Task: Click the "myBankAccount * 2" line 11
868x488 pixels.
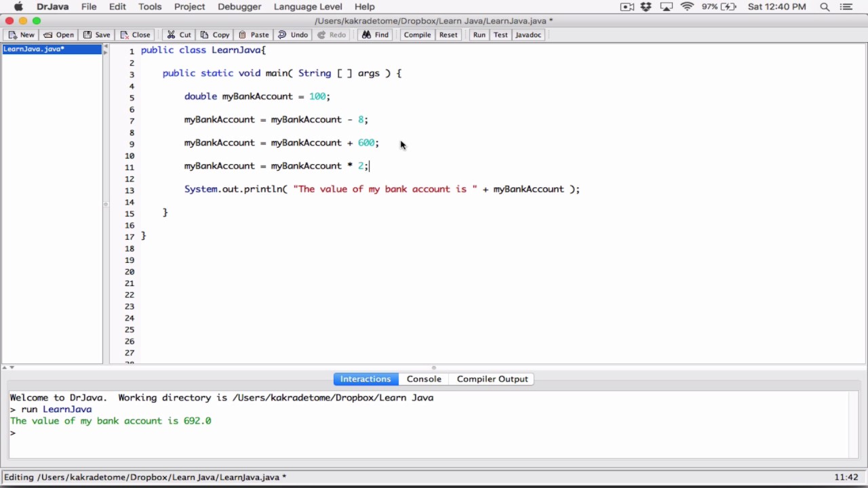Action: point(276,166)
